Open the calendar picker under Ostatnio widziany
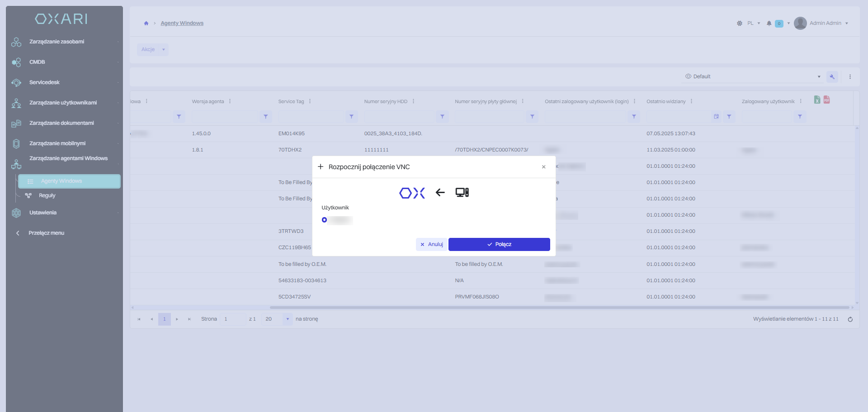This screenshot has height=412, width=868. (x=716, y=117)
